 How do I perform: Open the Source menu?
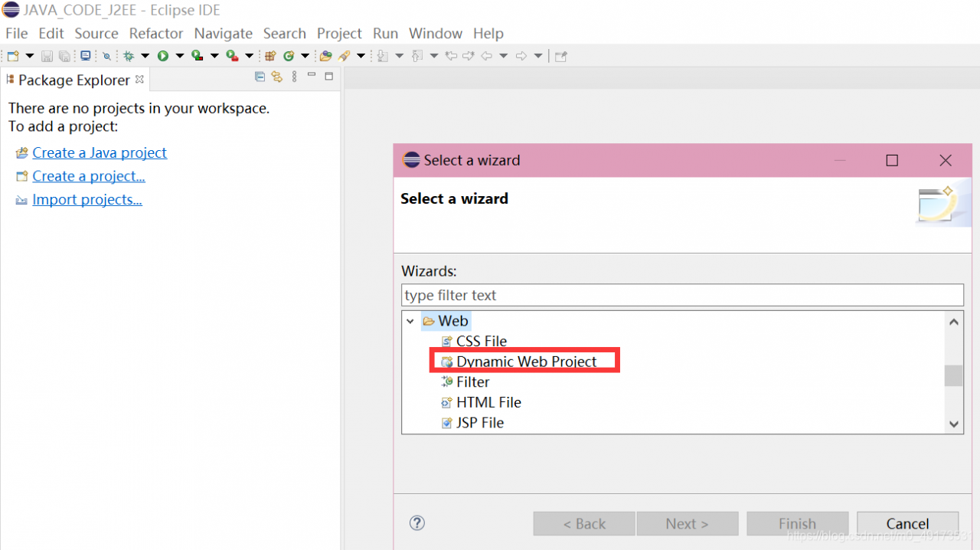point(96,34)
